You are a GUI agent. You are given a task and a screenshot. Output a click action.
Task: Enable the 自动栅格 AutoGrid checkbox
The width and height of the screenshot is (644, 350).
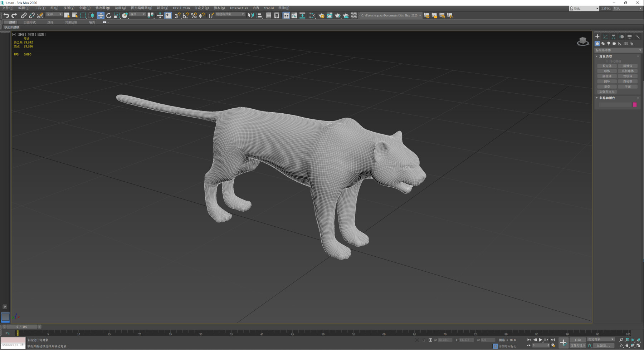607,61
